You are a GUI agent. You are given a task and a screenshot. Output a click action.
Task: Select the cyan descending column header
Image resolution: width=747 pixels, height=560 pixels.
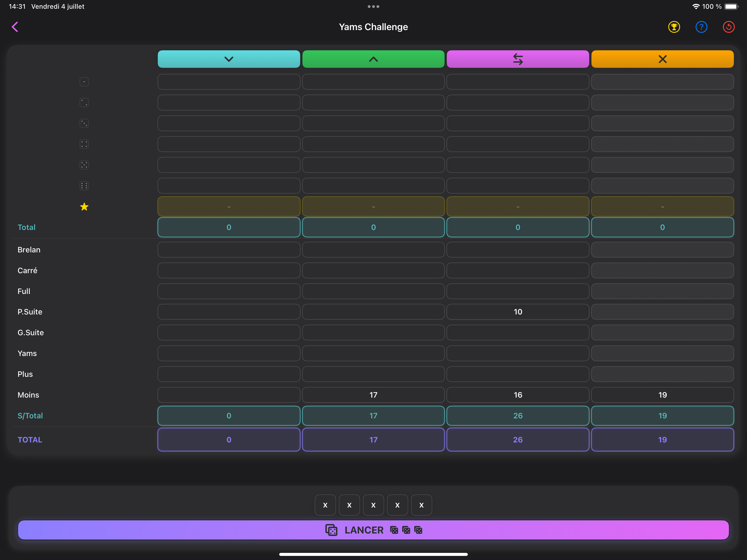(x=229, y=59)
